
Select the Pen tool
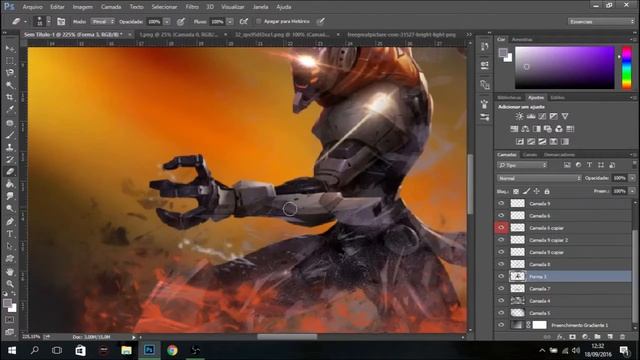tap(10, 222)
